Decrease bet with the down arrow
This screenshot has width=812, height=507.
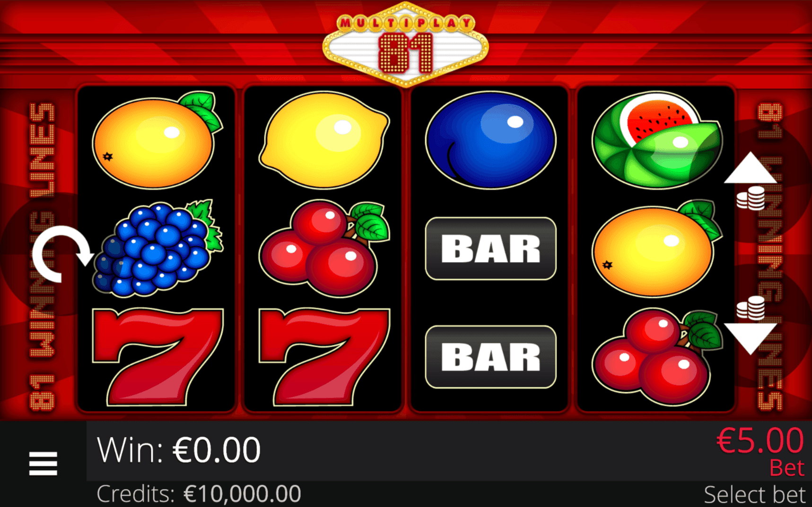(x=751, y=338)
